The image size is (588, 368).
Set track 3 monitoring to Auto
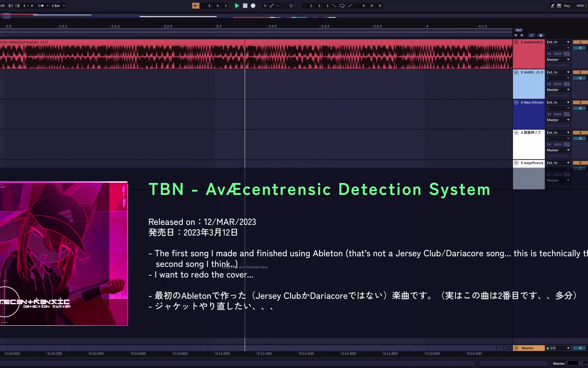coord(557,114)
